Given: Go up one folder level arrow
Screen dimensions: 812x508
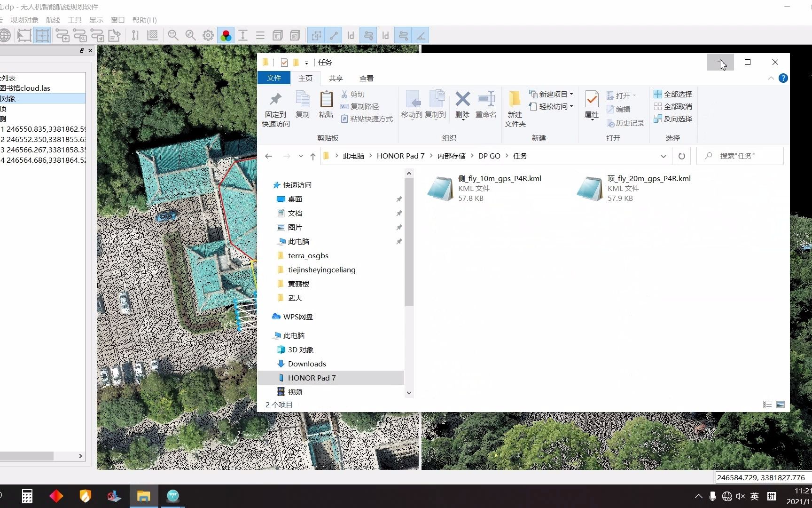Looking at the screenshot, I should pyautogui.click(x=313, y=156).
